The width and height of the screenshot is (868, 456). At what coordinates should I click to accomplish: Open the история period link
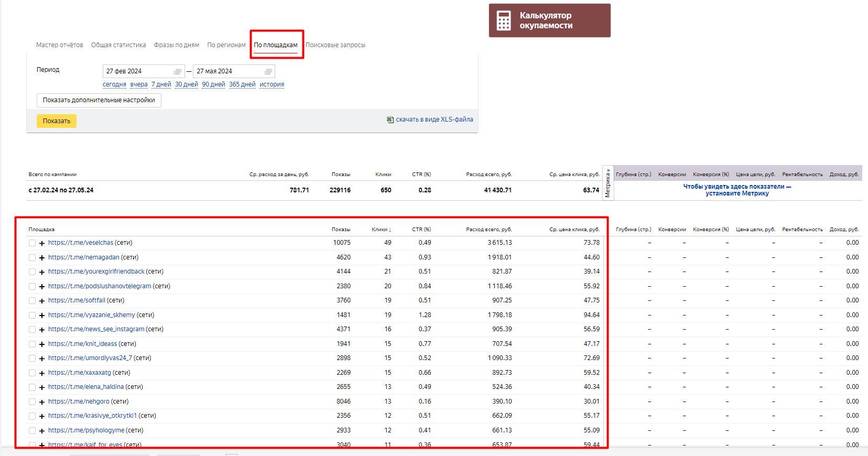point(272,84)
